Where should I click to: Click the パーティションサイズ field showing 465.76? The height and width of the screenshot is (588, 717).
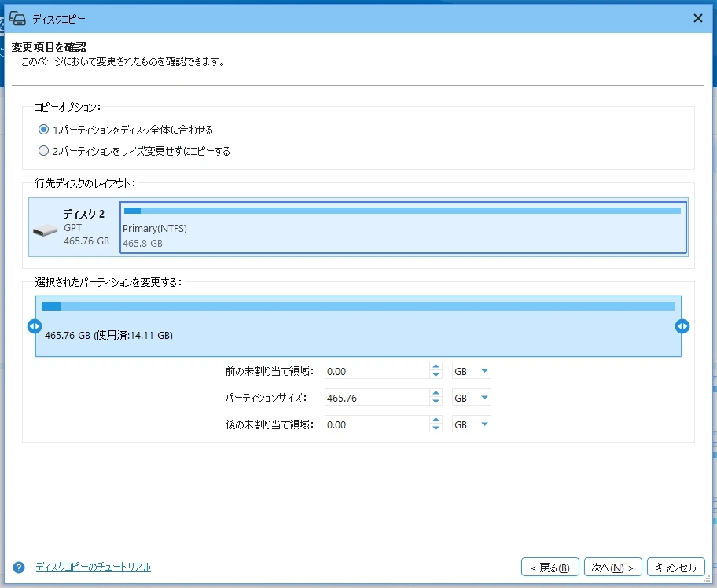point(377,397)
